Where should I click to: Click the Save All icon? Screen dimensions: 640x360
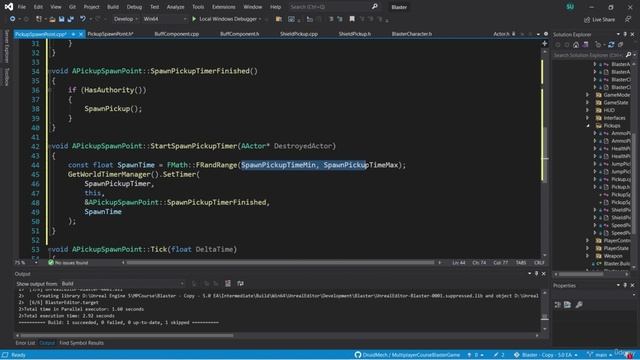point(71,19)
